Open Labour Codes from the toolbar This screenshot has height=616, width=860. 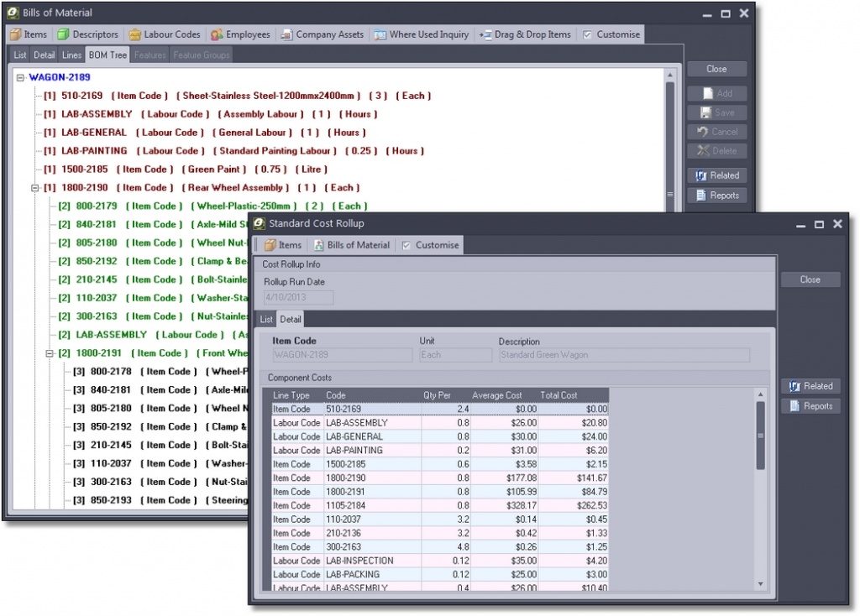(x=165, y=34)
